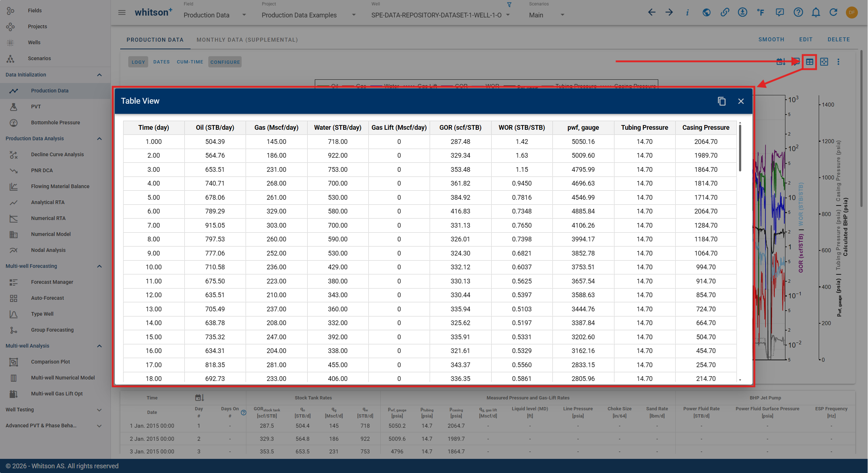Screen dimensions: 868x473
Task: Click the Casing Pressure column header
Action: click(x=706, y=128)
